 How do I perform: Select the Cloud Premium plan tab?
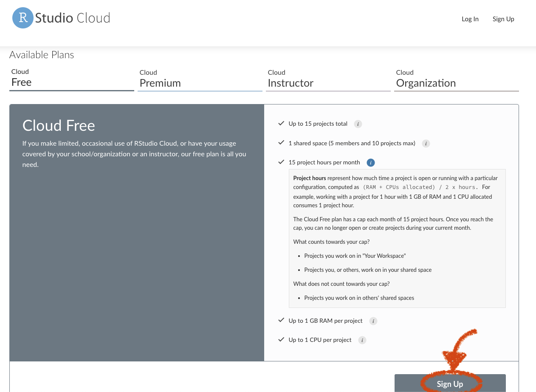pyautogui.click(x=200, y=79)
